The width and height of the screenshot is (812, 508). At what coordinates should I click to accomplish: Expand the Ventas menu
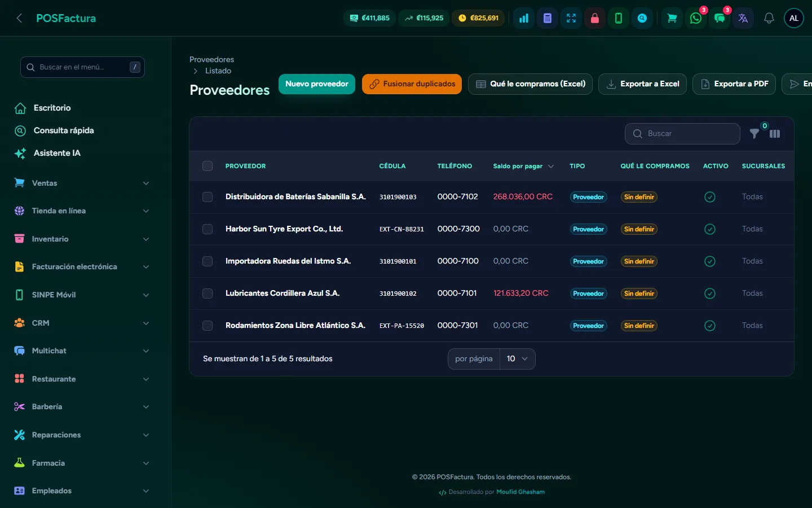click(82, 183)
